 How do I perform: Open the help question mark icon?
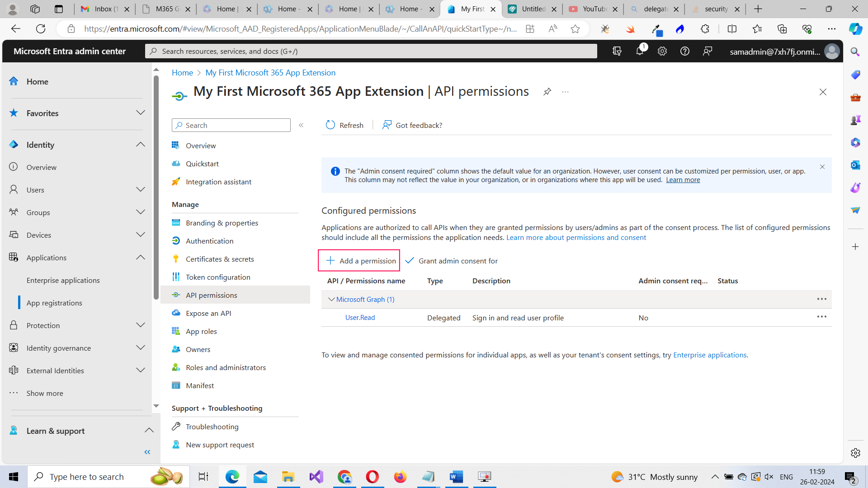684,51
